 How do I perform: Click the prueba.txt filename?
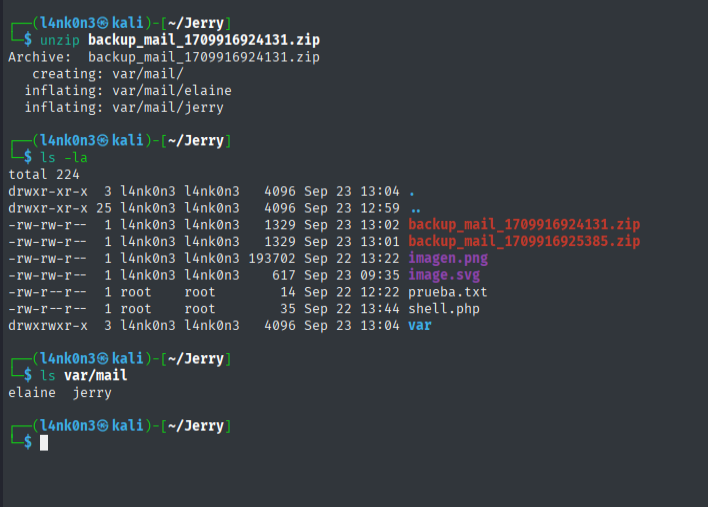(x=449, y=292)
